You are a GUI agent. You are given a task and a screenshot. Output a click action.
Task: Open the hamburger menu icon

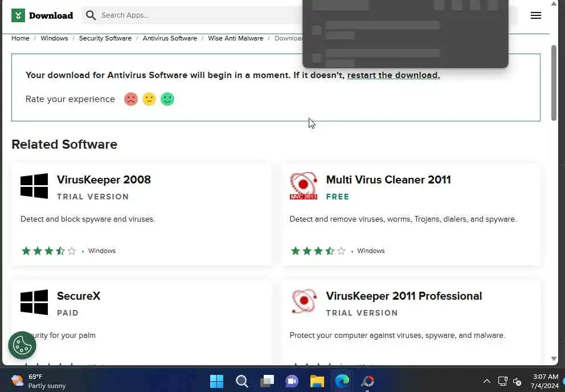[x=535, y=15]
